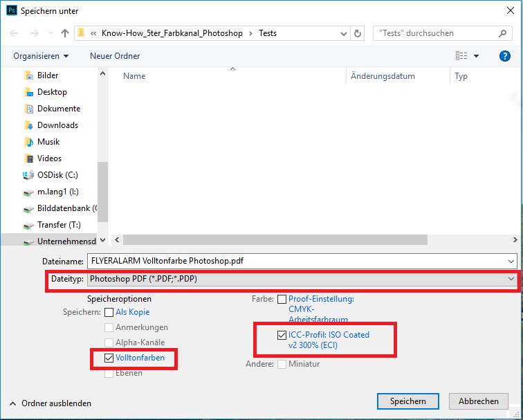Expand the Dateiname dropdown arrow
This screenshot has width=523, height=420.
coord(511,261)
